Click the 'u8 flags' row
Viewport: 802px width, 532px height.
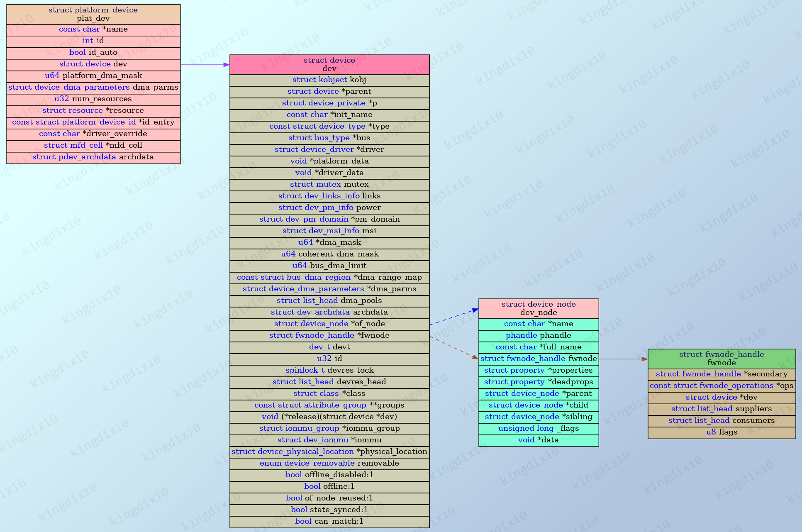[722, 433]
